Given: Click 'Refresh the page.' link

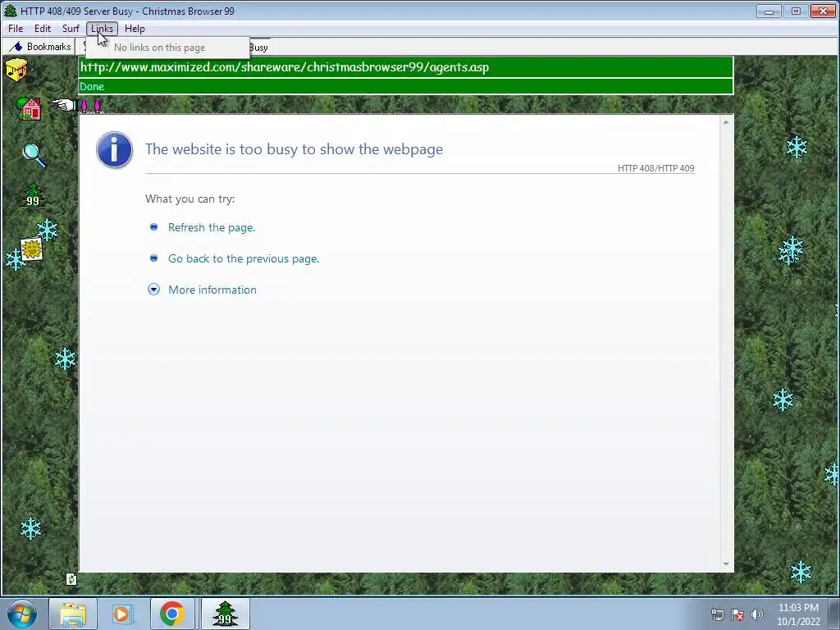Looking at the screenshot, I should [x=212, y=227].
